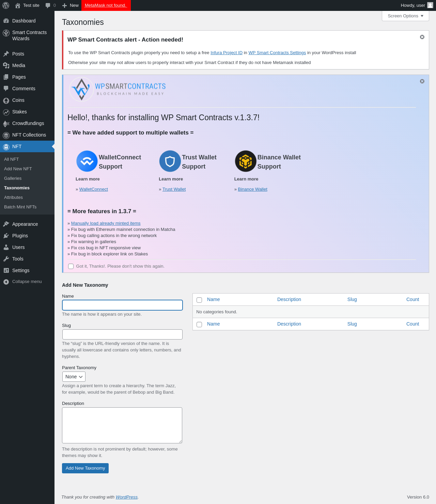Click the NFT Collections layers icon

click(6, 135)
